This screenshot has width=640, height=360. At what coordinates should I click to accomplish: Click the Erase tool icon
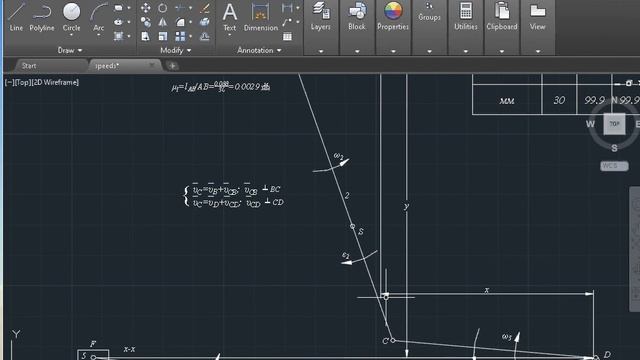[205, 8]
